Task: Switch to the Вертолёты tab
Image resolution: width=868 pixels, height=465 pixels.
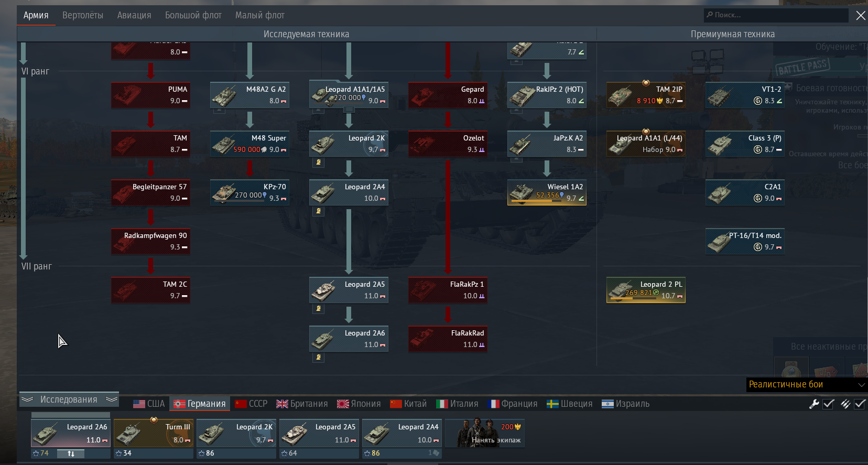Action: click(x=83, y=15)
